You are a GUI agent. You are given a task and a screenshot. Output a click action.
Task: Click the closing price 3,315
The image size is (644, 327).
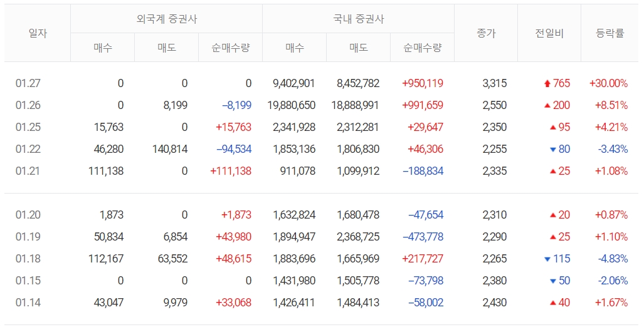tap(495, 83)
